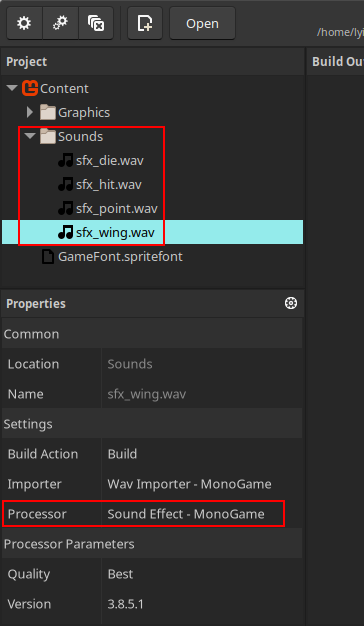Click the Build Action property label
The width and height of the screenshot is (364, 626).
[x=43, y=454]
